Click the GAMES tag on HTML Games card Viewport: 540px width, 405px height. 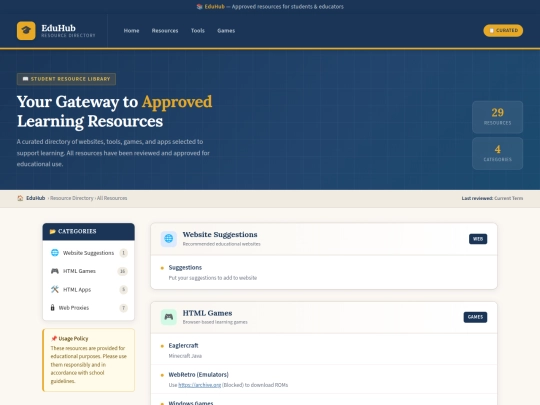click(475, 317)
